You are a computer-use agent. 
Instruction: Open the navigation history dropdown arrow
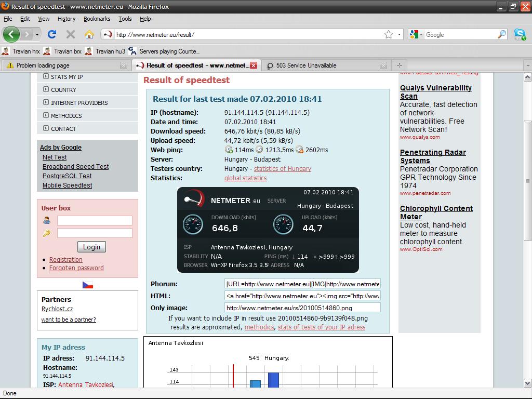point(37,34)
